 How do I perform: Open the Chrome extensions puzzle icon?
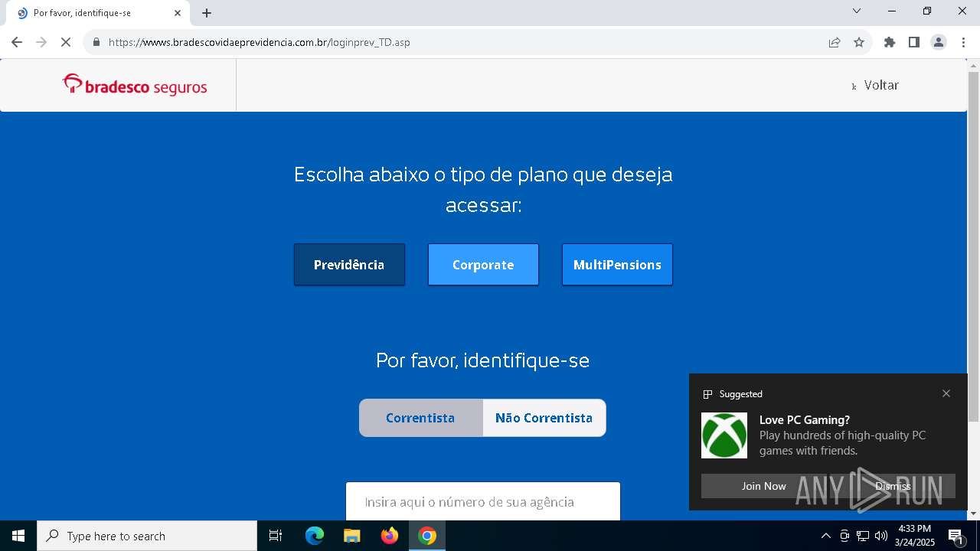click(890, 42)
